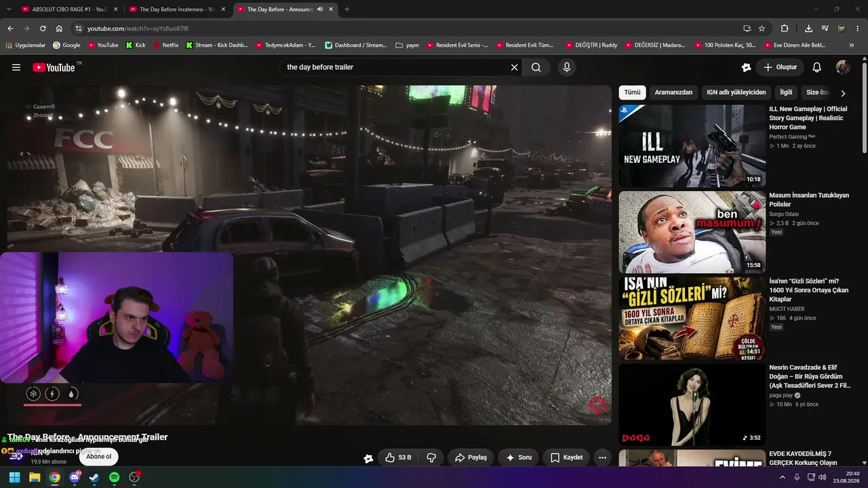
Task: Open the ILL New Gameplay video thumbnail
Action: point(692,146)
